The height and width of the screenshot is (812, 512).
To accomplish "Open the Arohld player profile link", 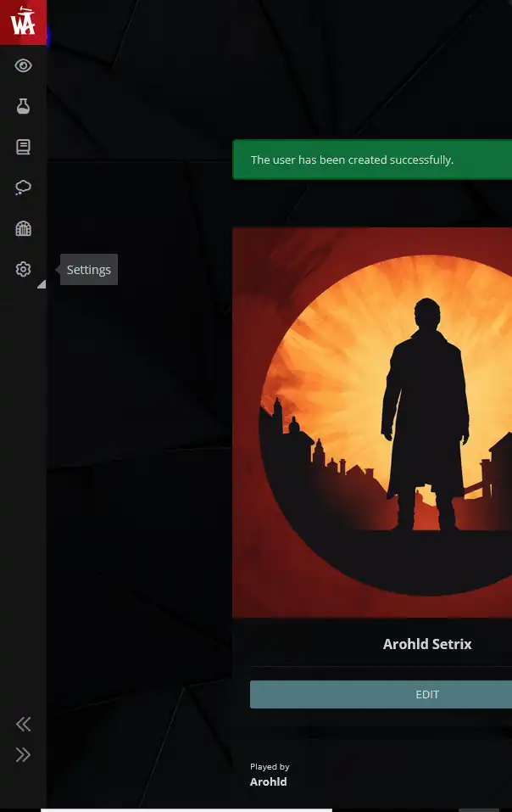I will click(268, 781).
